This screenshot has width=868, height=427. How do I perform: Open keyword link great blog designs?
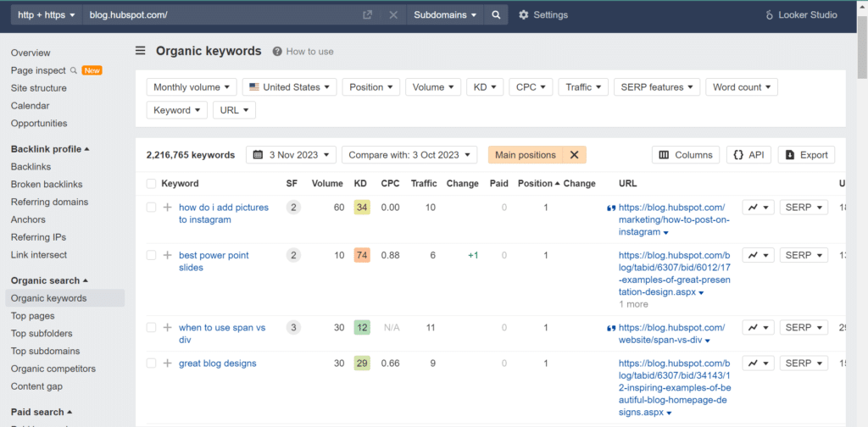[x=218, y=363]
